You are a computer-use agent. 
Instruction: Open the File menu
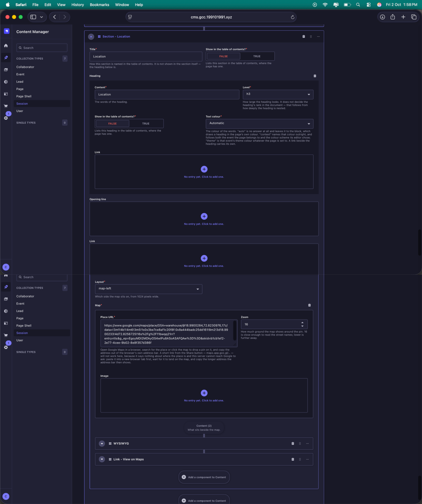[x=35, y=5]
